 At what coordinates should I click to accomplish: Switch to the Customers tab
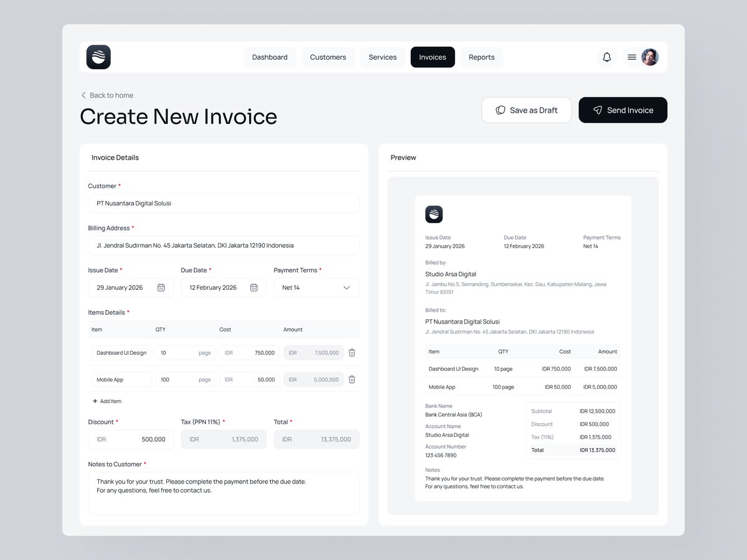(328, 57)
